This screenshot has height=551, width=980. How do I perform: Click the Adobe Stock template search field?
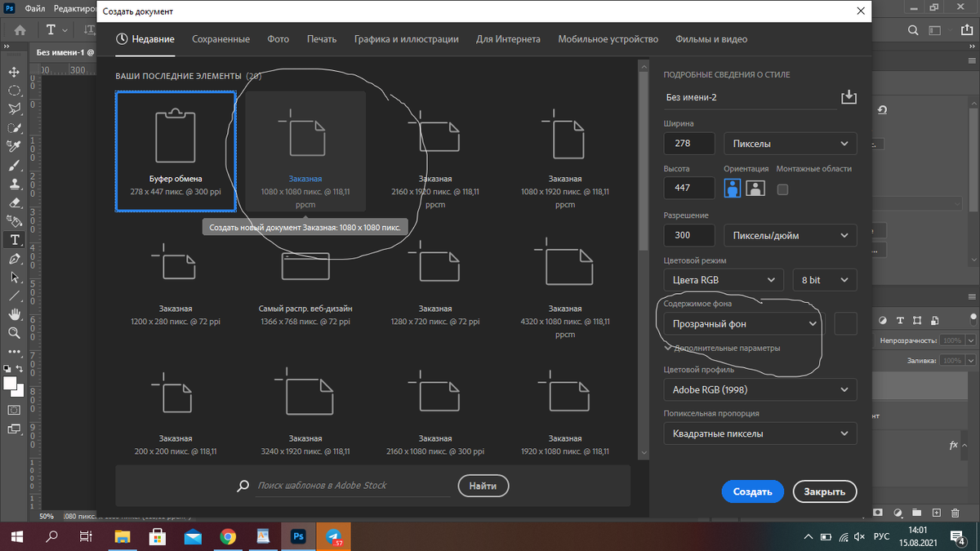[x=352, y=486]
